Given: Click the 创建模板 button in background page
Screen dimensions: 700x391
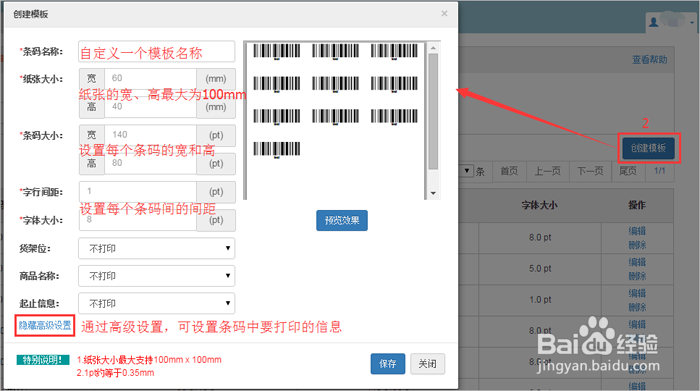Looking at the screenshot, I should [649, 148].
